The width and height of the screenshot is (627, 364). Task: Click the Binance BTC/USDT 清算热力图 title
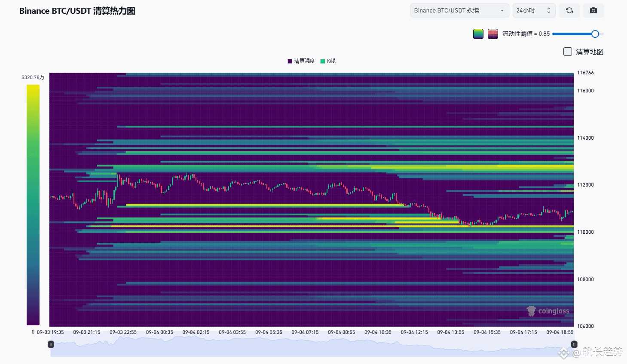click(x=77, y=11)
